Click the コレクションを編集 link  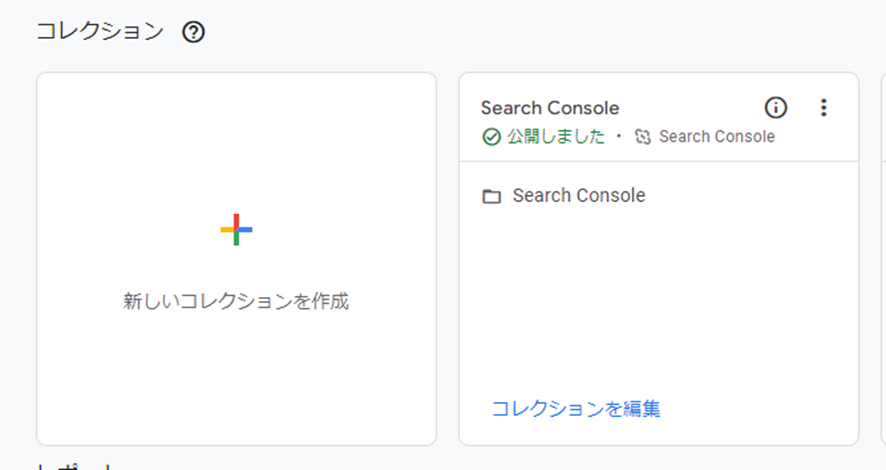pos(576,408)
